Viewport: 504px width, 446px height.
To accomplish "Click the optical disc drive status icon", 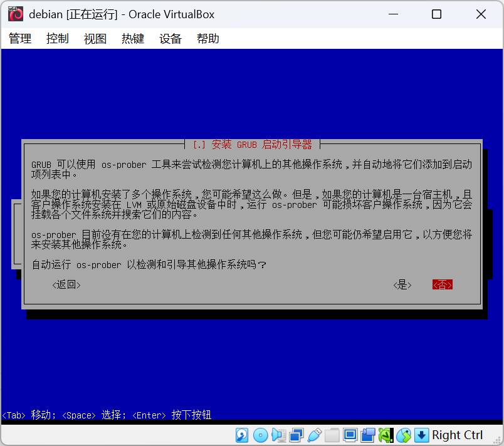I will [260, 435].
